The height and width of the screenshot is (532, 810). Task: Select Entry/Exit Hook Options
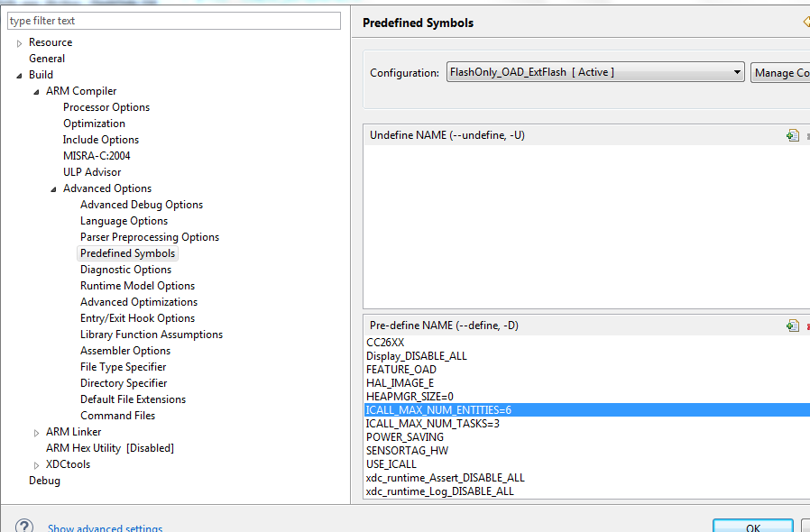[137, 318]
